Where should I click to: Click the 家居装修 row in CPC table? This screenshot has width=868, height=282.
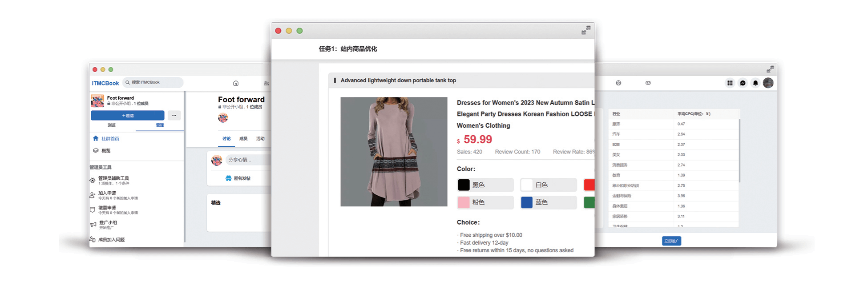pyautogui.click(x=674, y=216)
